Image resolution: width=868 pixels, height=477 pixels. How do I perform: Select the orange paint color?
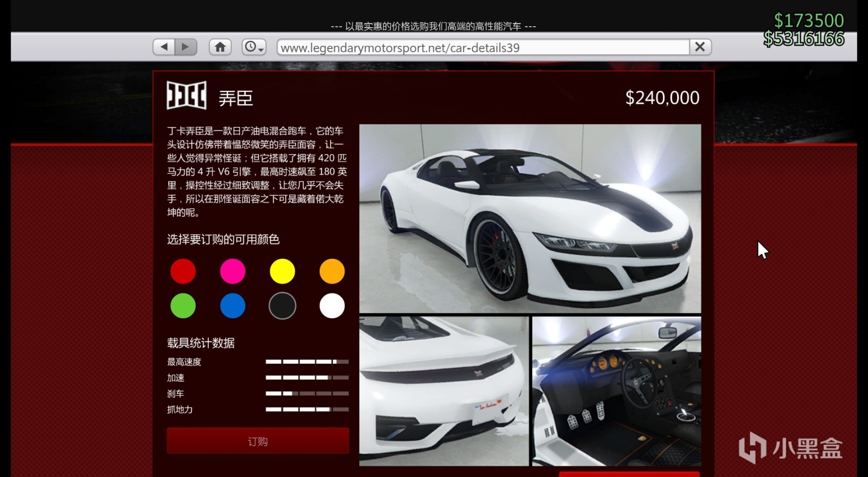click(332, 271)
